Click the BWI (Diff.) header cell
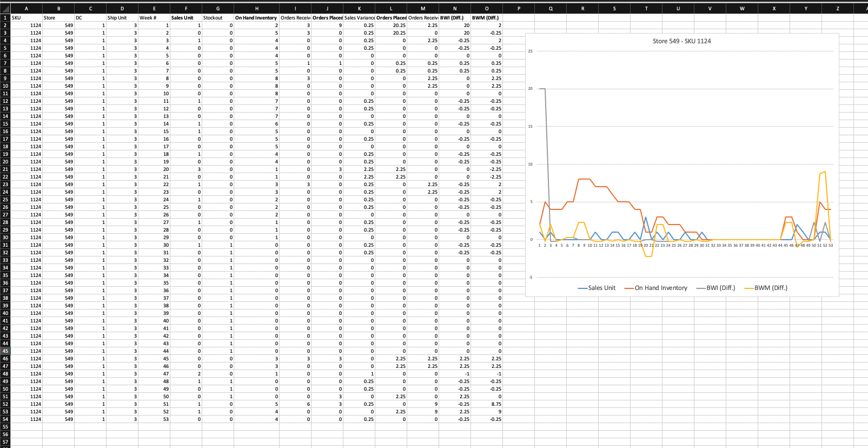The height and width of the screenshot is (448, 868). tap(455, 18)
